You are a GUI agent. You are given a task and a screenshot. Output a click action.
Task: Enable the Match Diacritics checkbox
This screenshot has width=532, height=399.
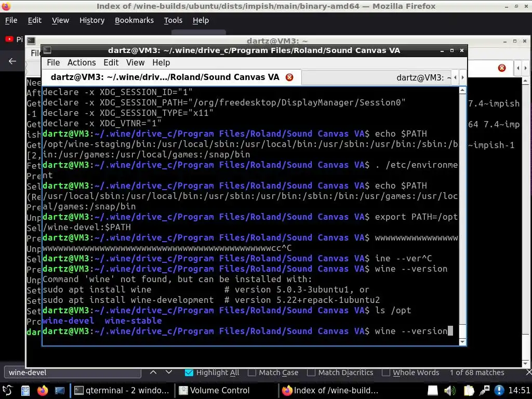click(x=311, y=373)
